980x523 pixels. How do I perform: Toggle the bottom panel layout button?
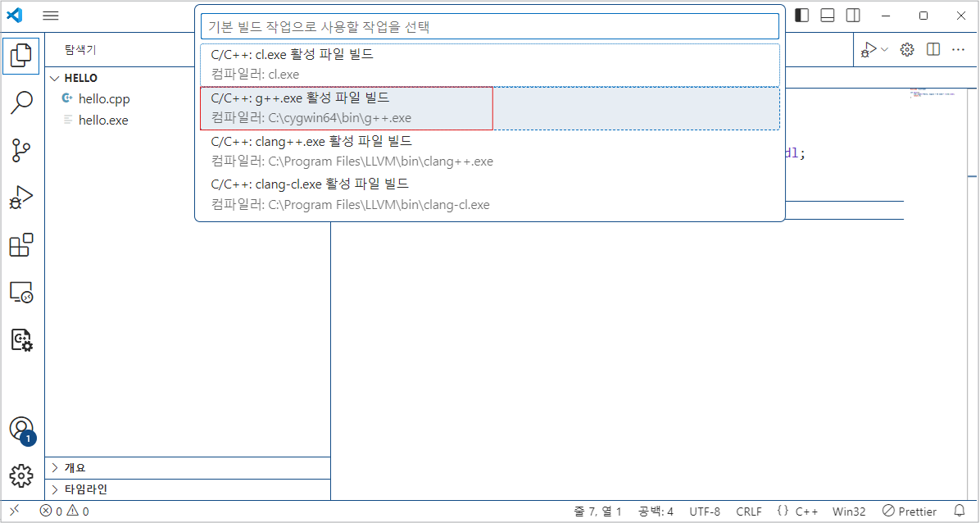coord(828,16)
